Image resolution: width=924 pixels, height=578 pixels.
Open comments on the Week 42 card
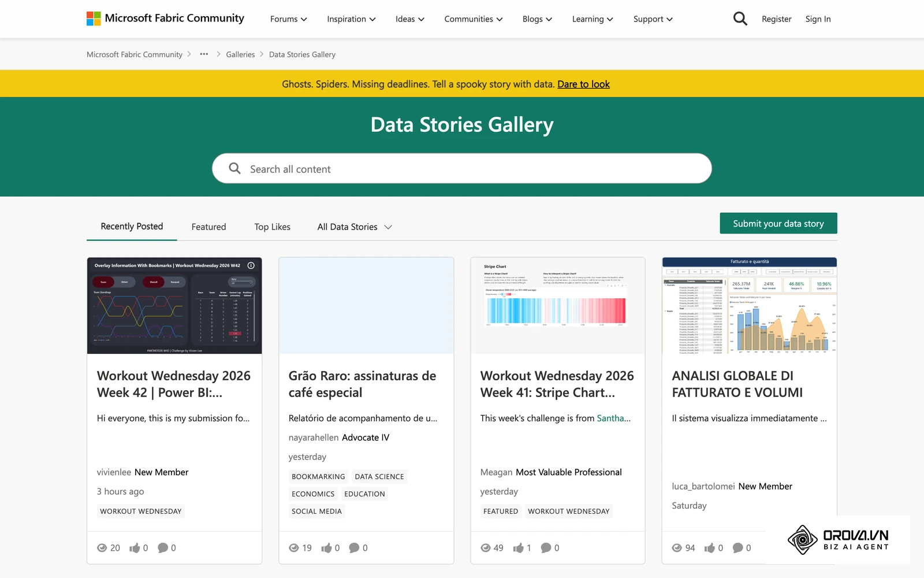(163, 547)
